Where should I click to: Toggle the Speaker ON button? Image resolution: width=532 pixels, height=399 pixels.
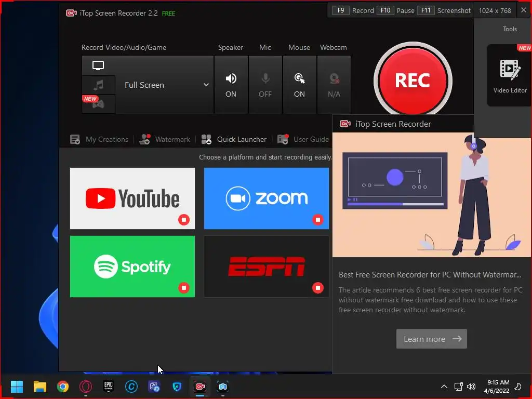coord(231,85)
